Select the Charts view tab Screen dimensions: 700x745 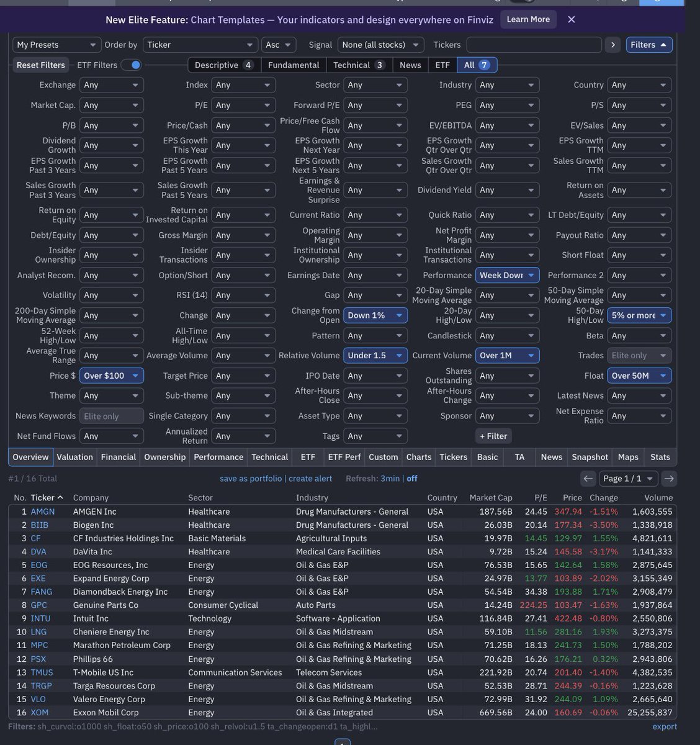click(x=419, y=457)
